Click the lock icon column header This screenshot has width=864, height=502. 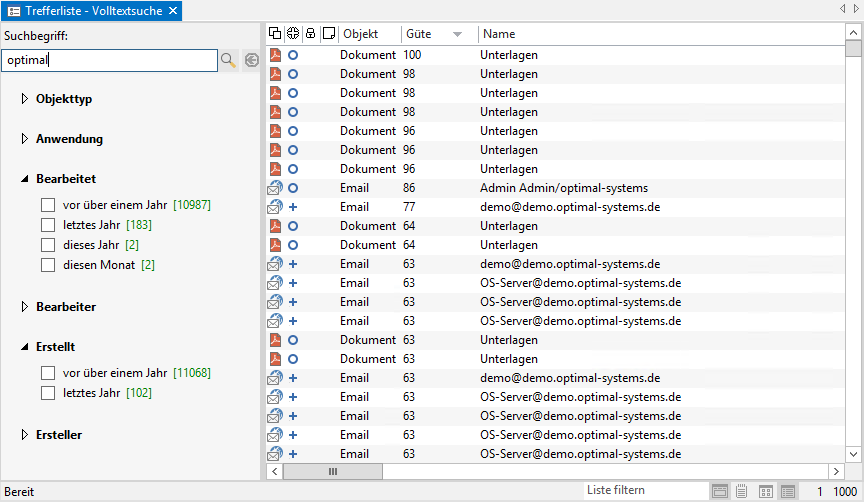pyautogui.click(x=310, y=34)
